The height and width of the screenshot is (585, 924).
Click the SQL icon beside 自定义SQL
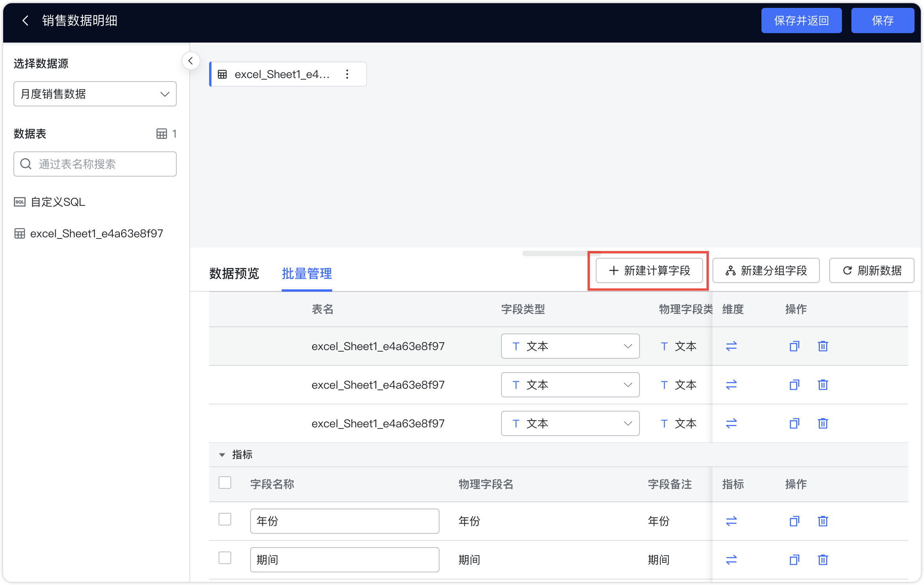click(20, 202)
